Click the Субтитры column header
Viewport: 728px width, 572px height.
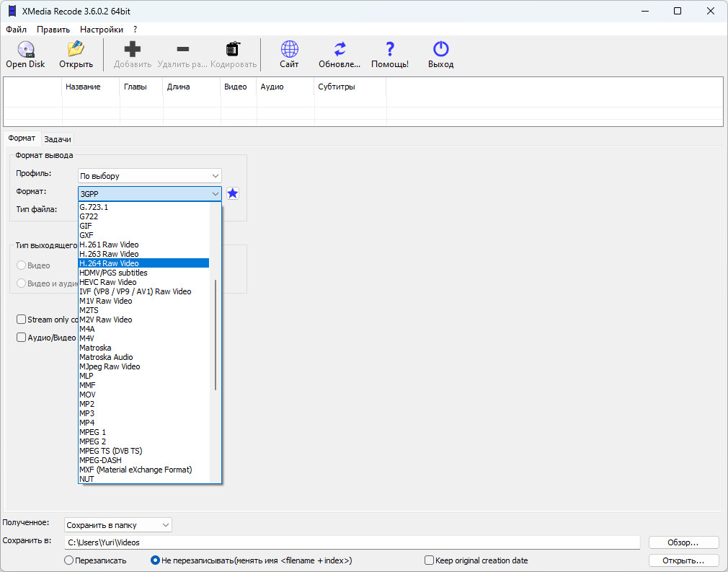click(x=350, y=87)
